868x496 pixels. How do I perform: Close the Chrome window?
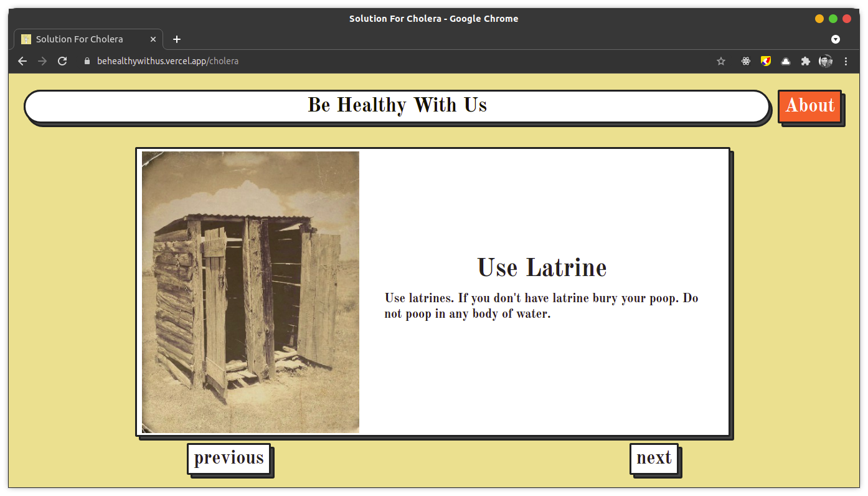coord(847,19)
